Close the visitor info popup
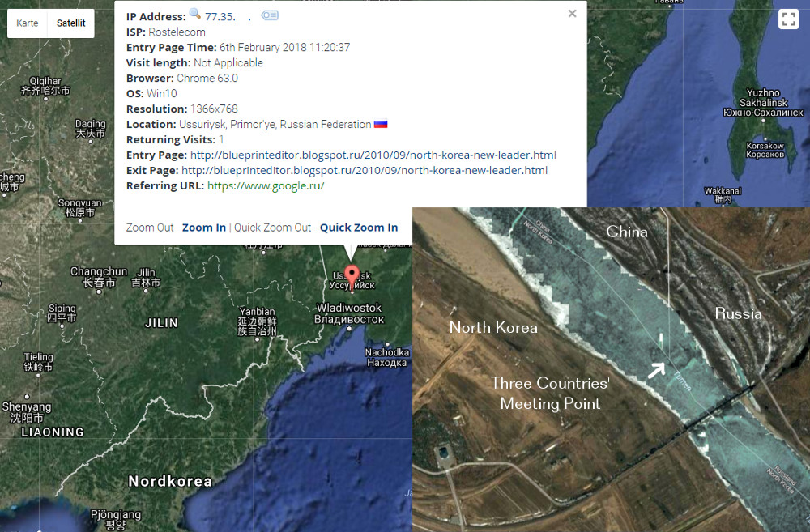Image resolution: width=810 pixels, height=532 pixels. coord(572,14)
